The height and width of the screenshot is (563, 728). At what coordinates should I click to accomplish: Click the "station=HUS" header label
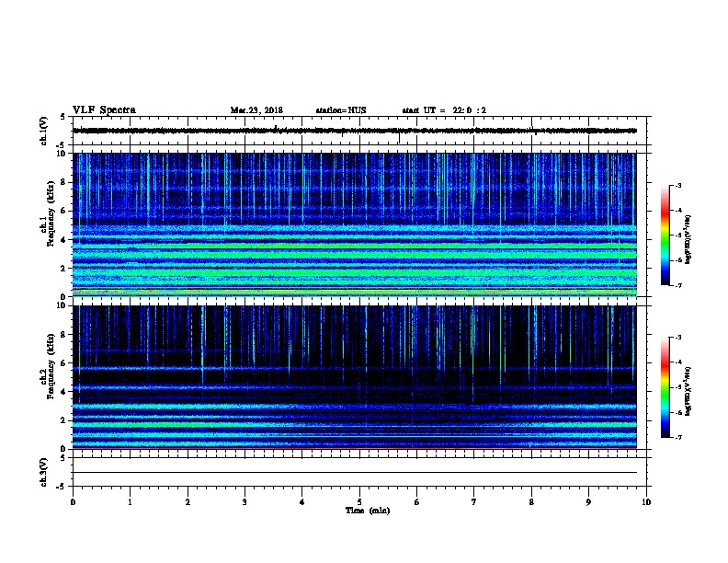[x=341, y=110]
